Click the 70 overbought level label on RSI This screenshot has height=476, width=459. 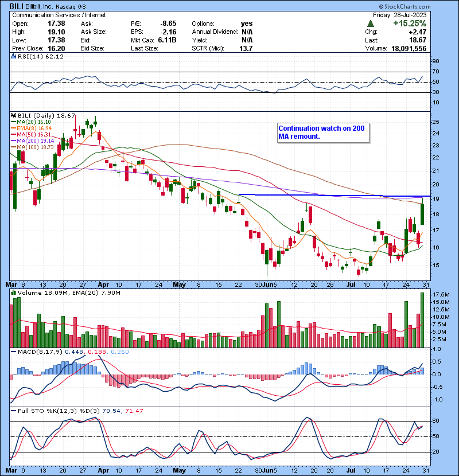tap(435, 72)
